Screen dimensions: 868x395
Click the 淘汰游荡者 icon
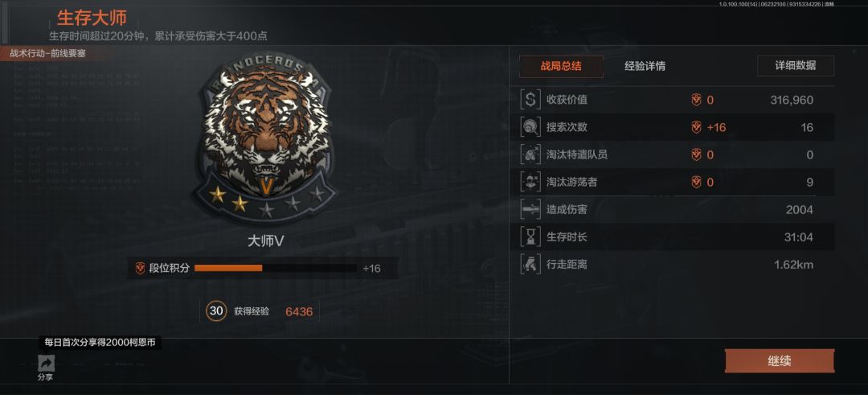tap(530, 182)
